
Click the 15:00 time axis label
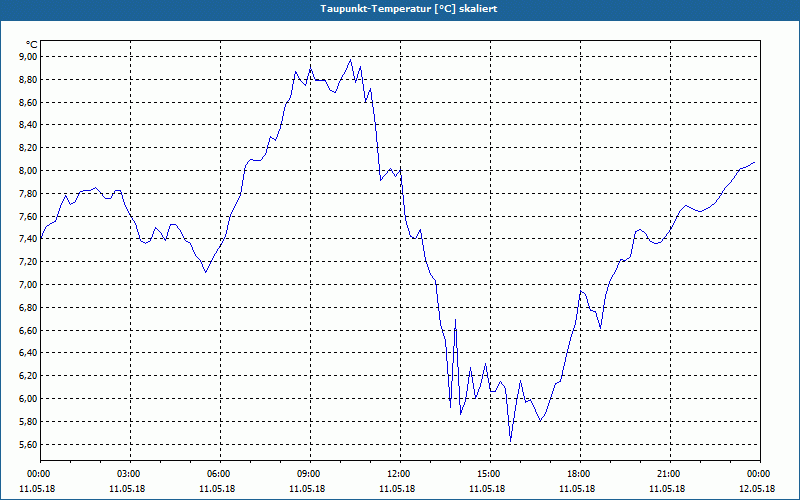pos(490,474)
